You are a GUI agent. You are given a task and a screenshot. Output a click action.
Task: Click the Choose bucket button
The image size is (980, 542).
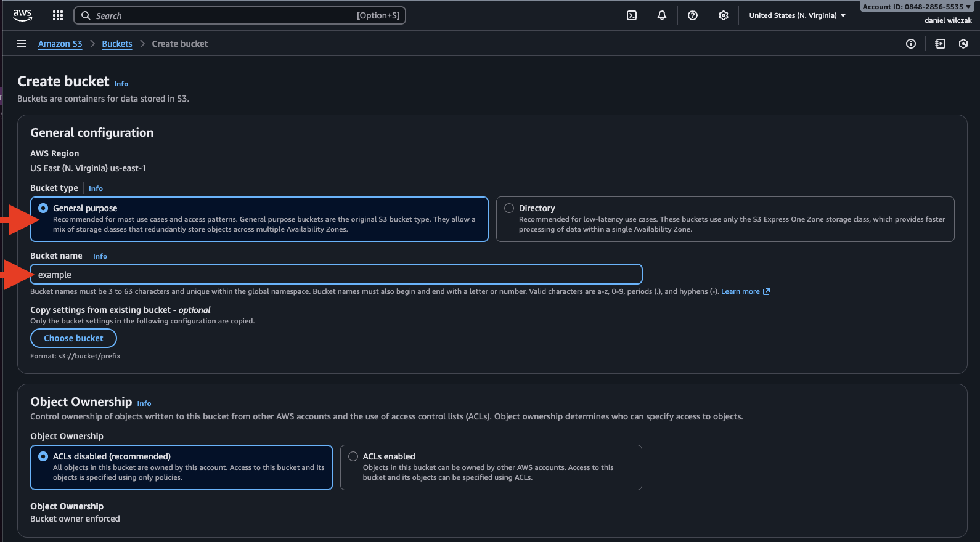click(73, 338)
